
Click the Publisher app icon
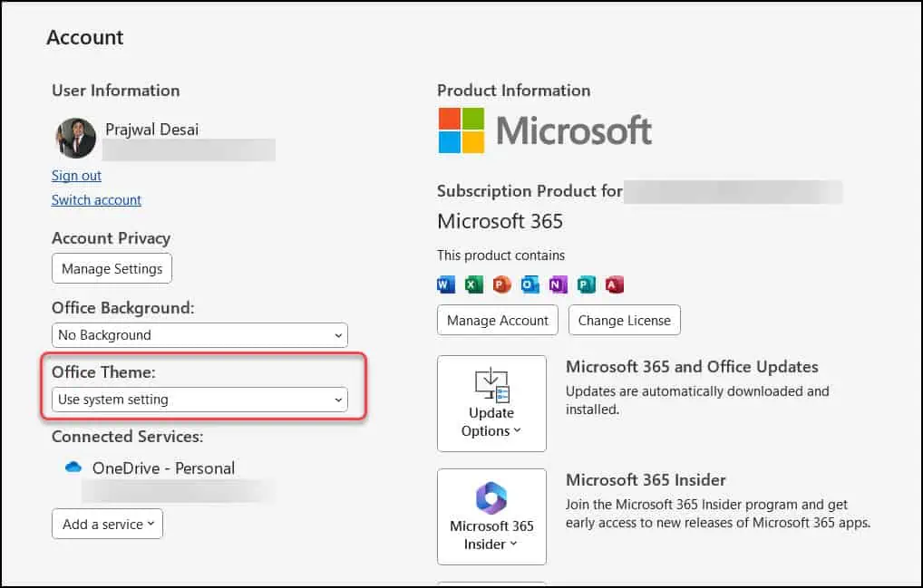[586, 284]
